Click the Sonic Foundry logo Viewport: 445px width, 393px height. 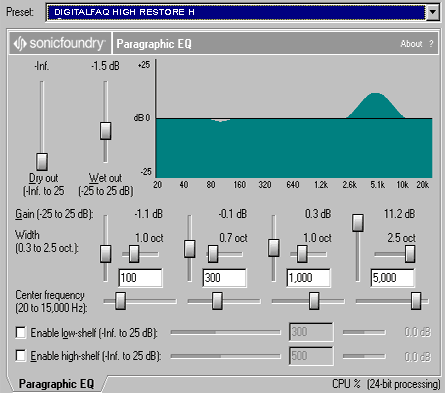(x=60, y=44)
